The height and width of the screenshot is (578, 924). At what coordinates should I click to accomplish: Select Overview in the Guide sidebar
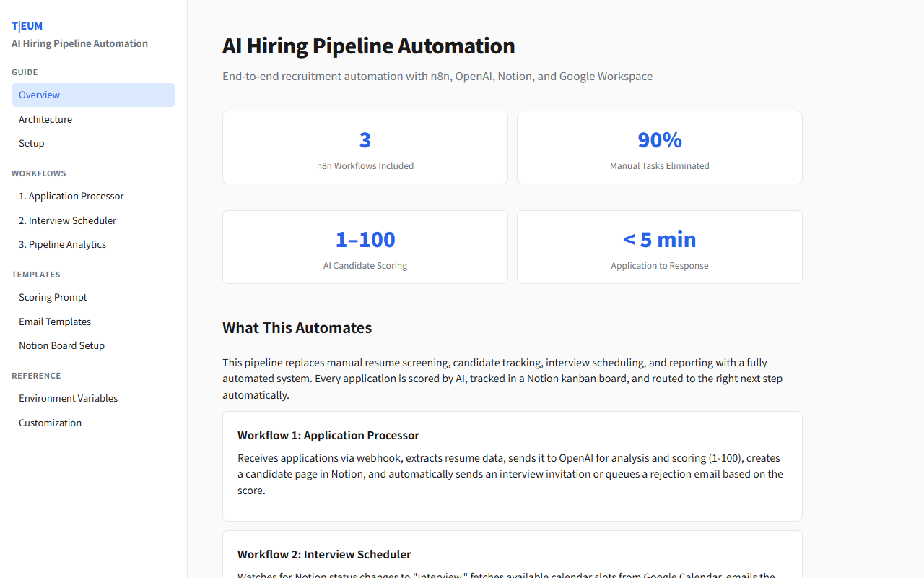click(x=39, y=95)
